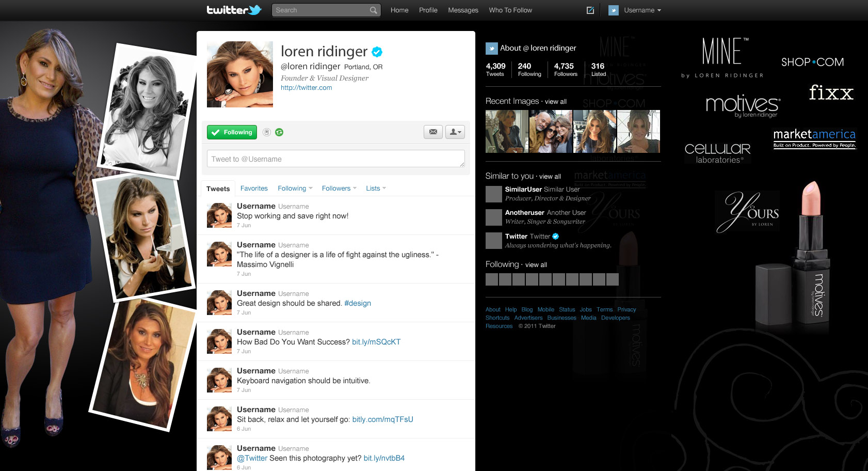Screen dimensions: 868x471
Task: Open Messages in navigation bar
Action: coord(463,10)
